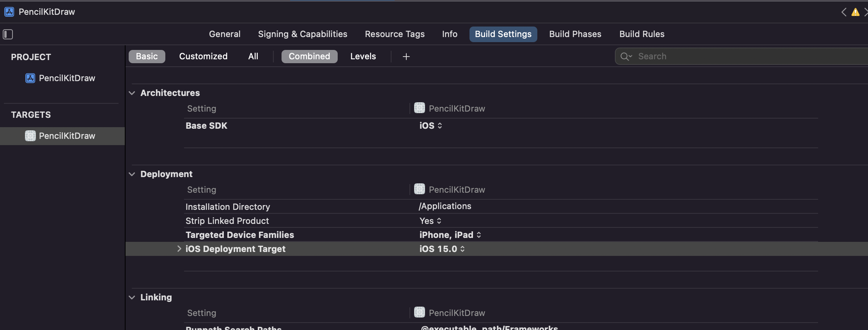The image size is (868, 330).
Task: Select PencilKitDraw under PROJECT in sidebar
Action: (x=67, y=78)
